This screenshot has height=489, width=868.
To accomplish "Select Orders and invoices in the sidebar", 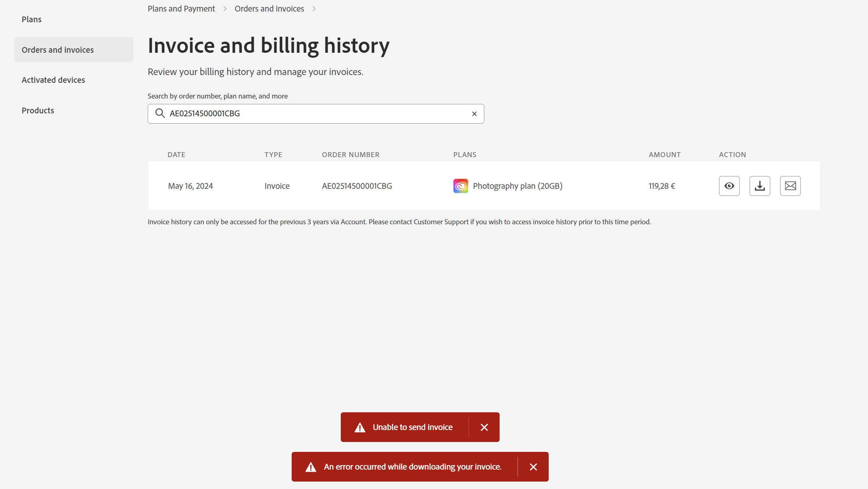I will point(57,49).
